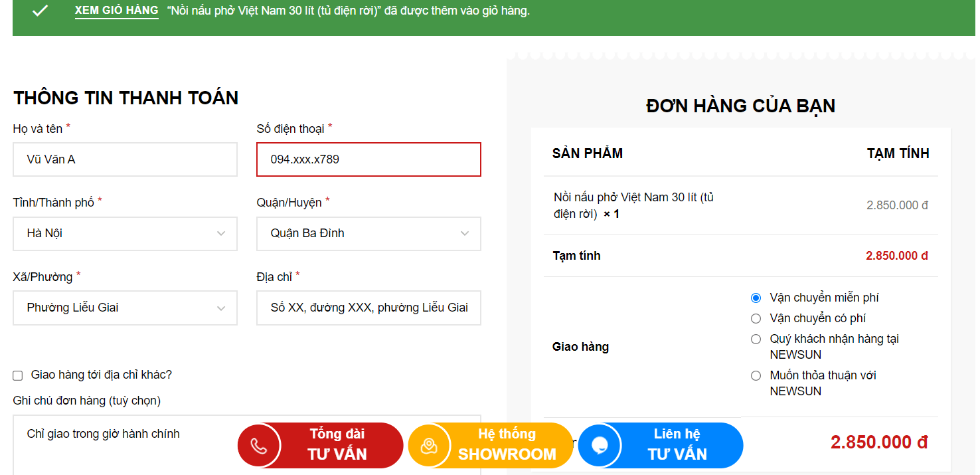Click the Họ và tên input field

click(125, 159)
